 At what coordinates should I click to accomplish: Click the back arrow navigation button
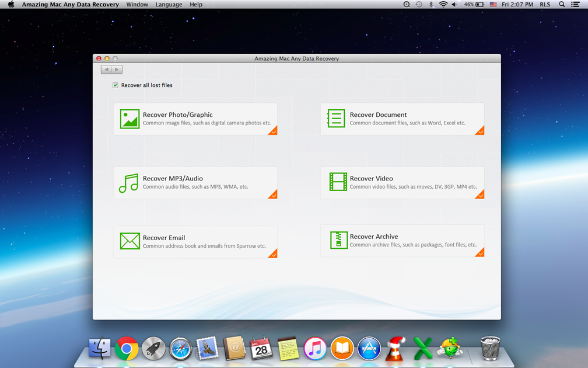[x=106, y=70]
